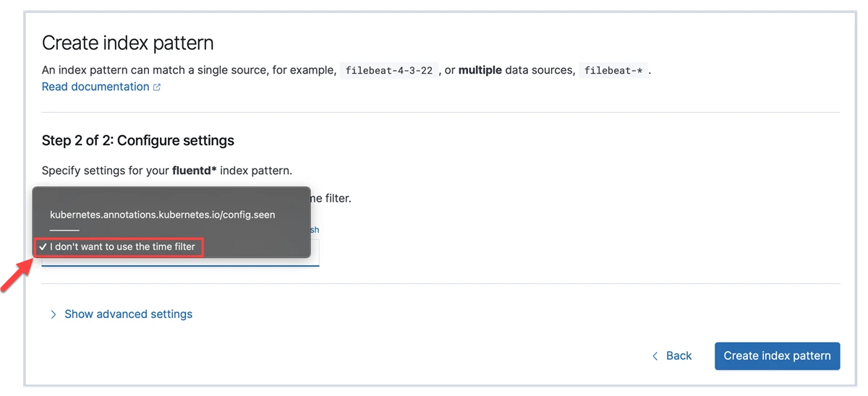Click the red arrow pointing at the dropdown

[x=17, y=272]
